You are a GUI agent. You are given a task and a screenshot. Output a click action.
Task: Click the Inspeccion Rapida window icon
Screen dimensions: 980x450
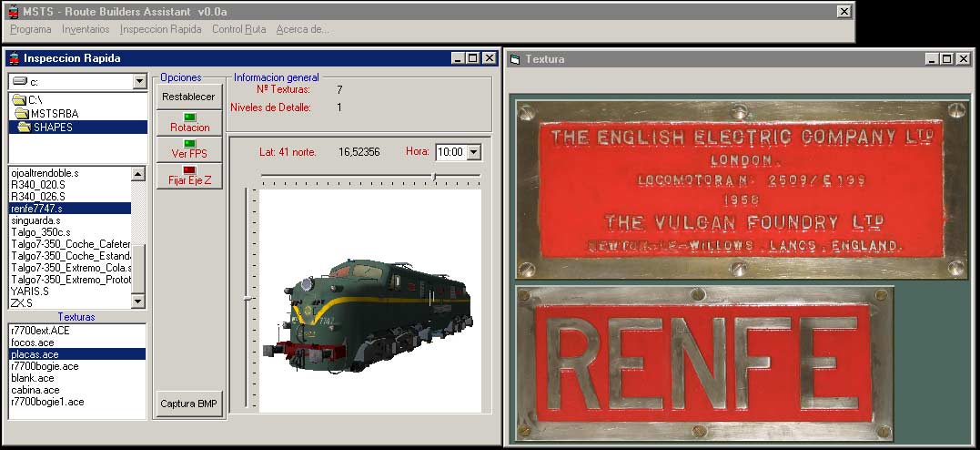point(14,58)
